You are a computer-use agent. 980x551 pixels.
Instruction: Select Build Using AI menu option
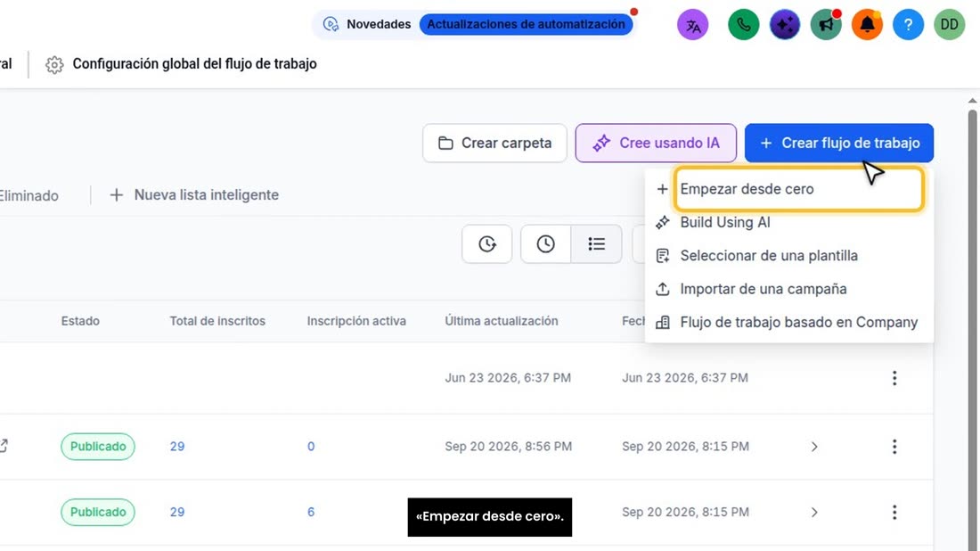click(x=788, y=223)
